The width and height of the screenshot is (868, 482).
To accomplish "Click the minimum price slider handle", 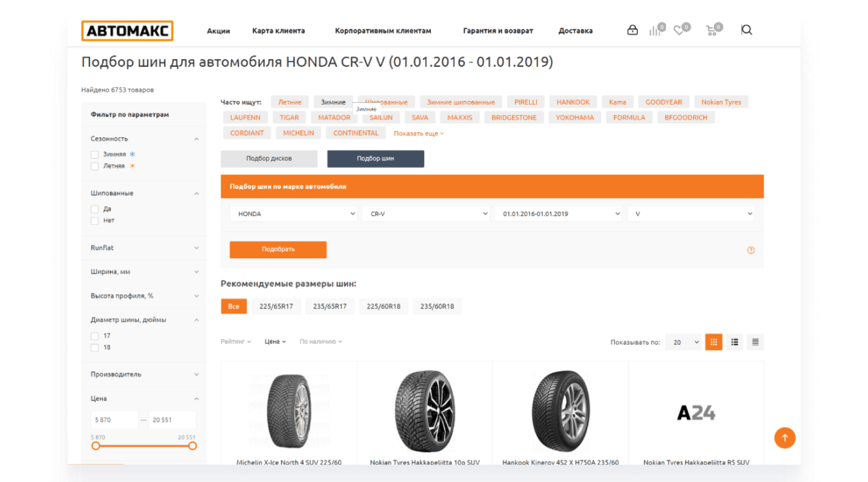I will pyautogui.click(x=96, y=446).
